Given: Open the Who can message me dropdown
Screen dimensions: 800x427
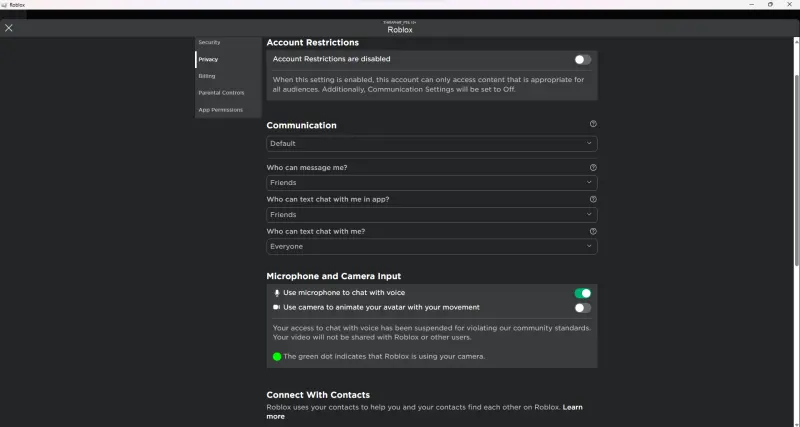Looking at the screenshot, I should click(x=432, y=183).
